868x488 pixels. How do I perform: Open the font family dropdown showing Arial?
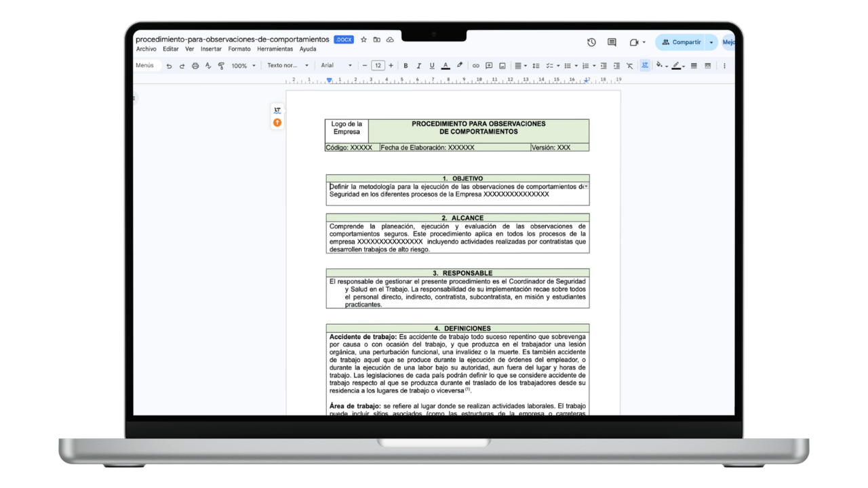(x=337, y=66)
